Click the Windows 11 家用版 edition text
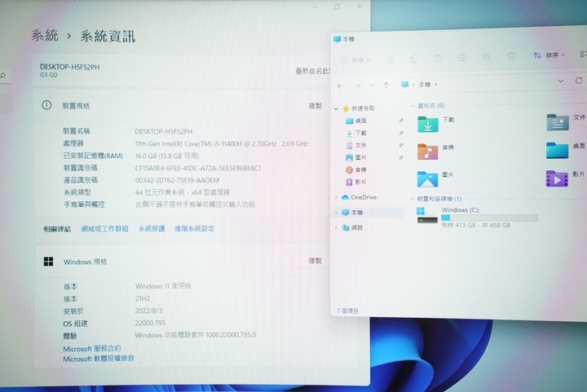587x392 pixels. click(163, 286)
